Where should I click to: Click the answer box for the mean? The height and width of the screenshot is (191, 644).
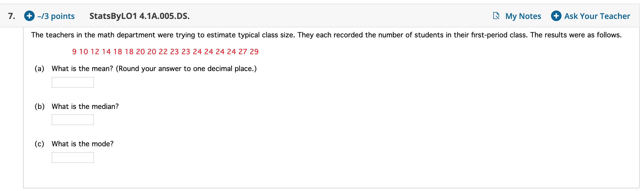point(72,82)
